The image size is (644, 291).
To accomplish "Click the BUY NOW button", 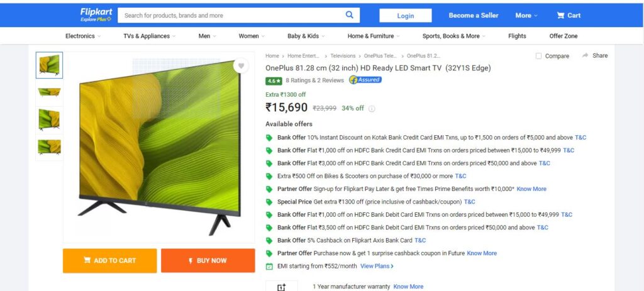I will coord(208,261).
